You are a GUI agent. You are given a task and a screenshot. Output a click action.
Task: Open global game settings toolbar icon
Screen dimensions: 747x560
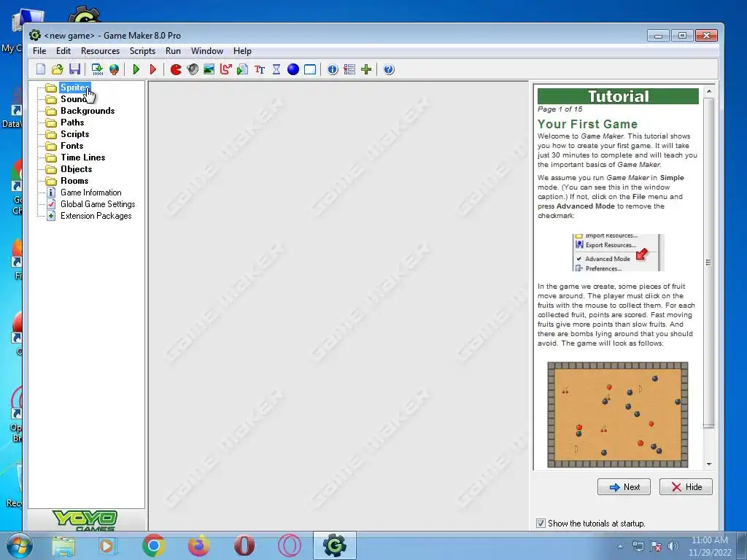coord(349,69)
